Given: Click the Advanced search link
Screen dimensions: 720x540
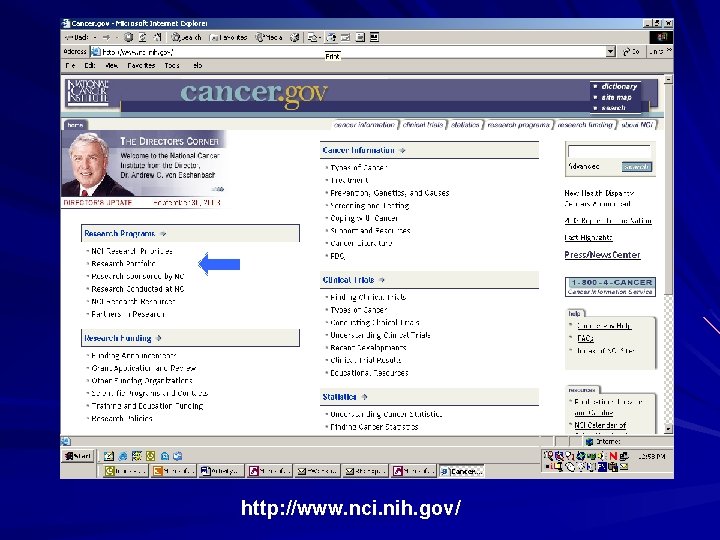Looking at the screenshot, I should pos(584,167).
